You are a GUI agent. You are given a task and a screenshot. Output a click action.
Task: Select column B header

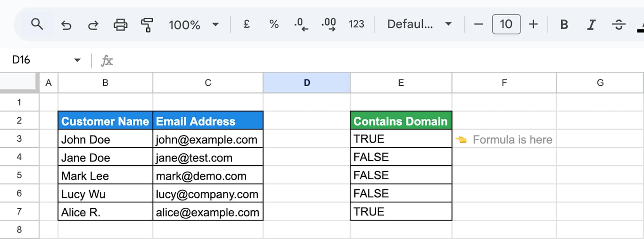click(105, 83)
